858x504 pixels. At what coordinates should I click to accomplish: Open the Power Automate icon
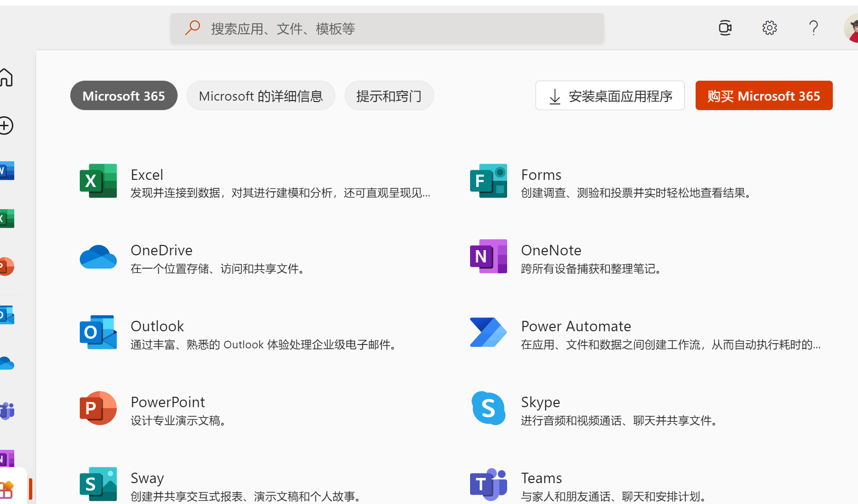(x=489, y=332)
